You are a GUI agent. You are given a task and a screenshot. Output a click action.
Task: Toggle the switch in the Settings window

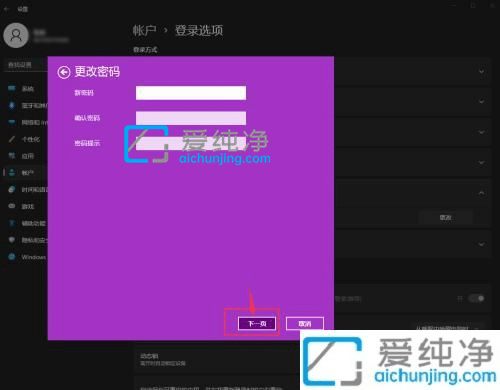[x=477, y=298]
